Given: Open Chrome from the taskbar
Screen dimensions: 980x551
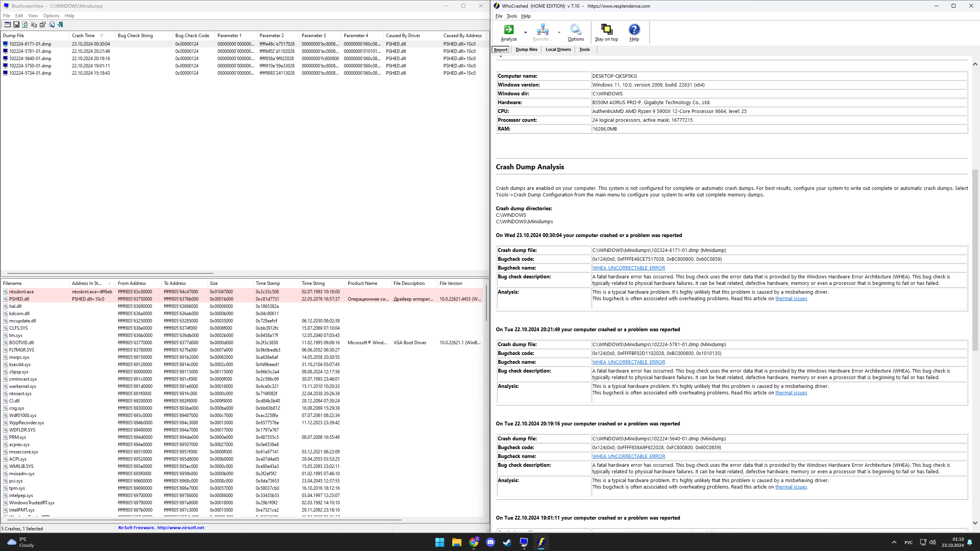Looking at the screenshot, I should click(474, 542).
